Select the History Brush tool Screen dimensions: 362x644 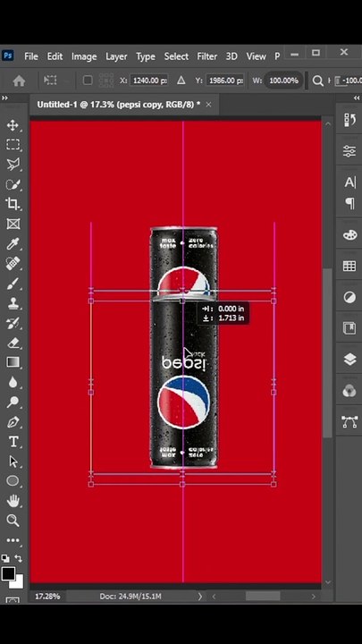[13, 323]
